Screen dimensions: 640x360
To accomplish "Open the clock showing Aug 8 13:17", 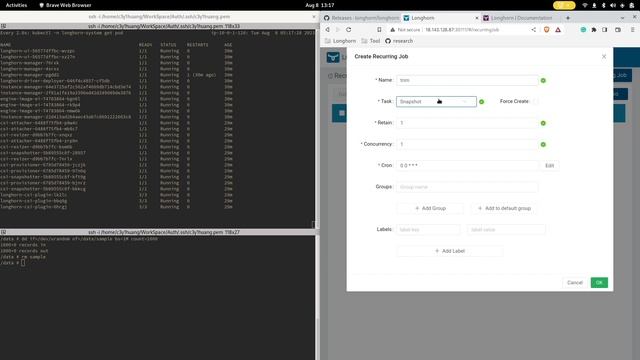I will [320, 5].
